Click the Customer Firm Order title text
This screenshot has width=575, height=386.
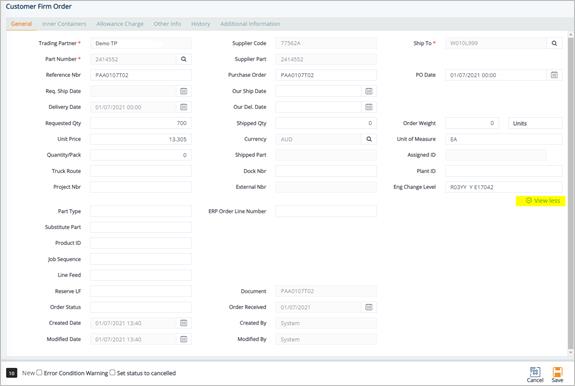[39, 7]
